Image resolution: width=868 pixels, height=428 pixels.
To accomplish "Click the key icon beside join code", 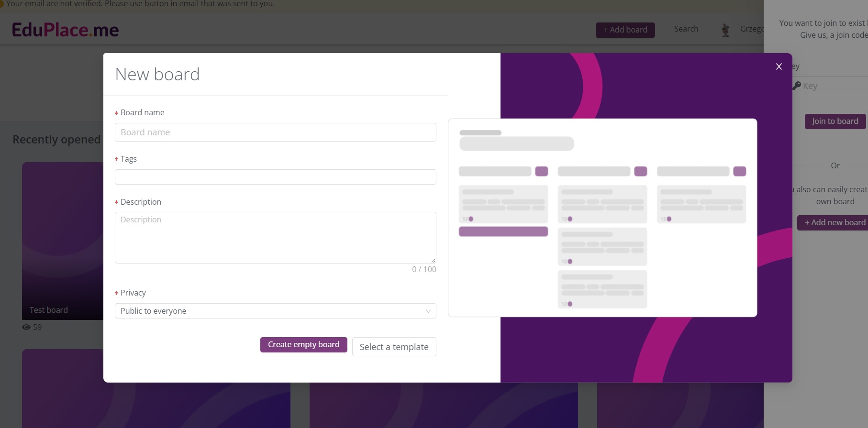I will 797,86.
